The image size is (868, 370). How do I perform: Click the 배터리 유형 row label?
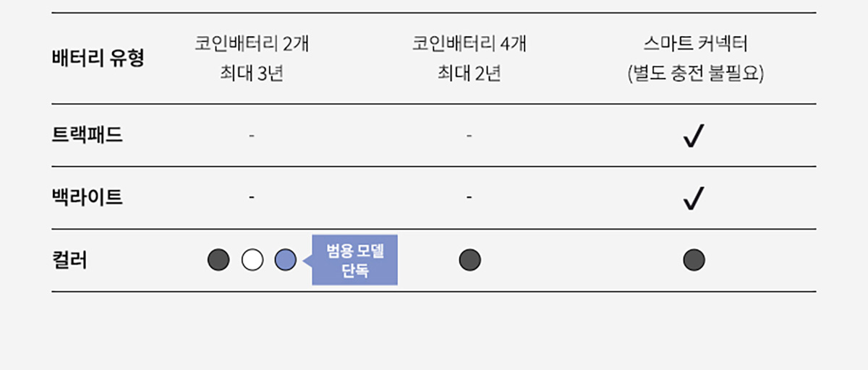98,59
